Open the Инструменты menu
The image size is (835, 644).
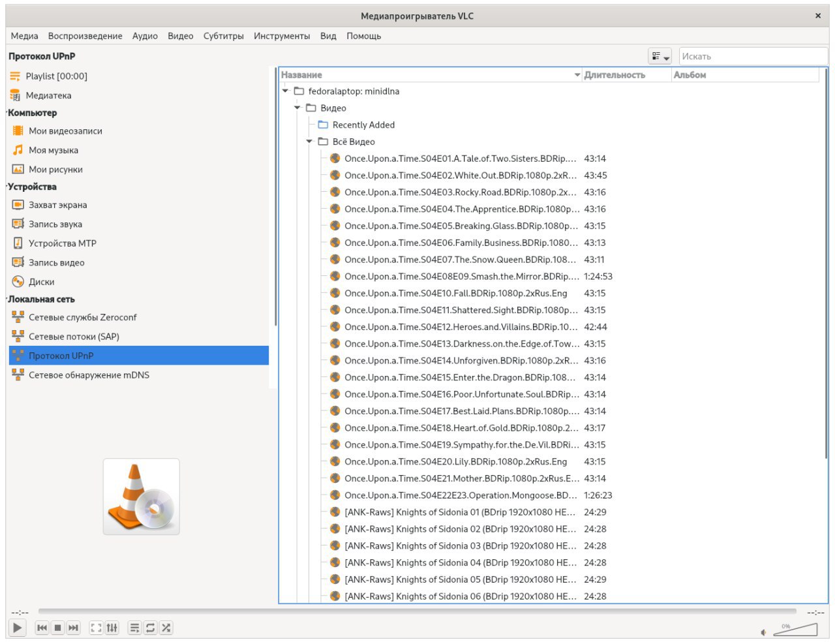pos(282,36)
